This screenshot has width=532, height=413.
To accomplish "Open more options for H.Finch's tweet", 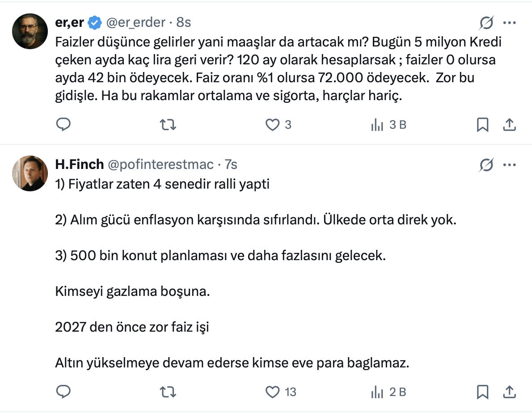I will pos(510,165).
